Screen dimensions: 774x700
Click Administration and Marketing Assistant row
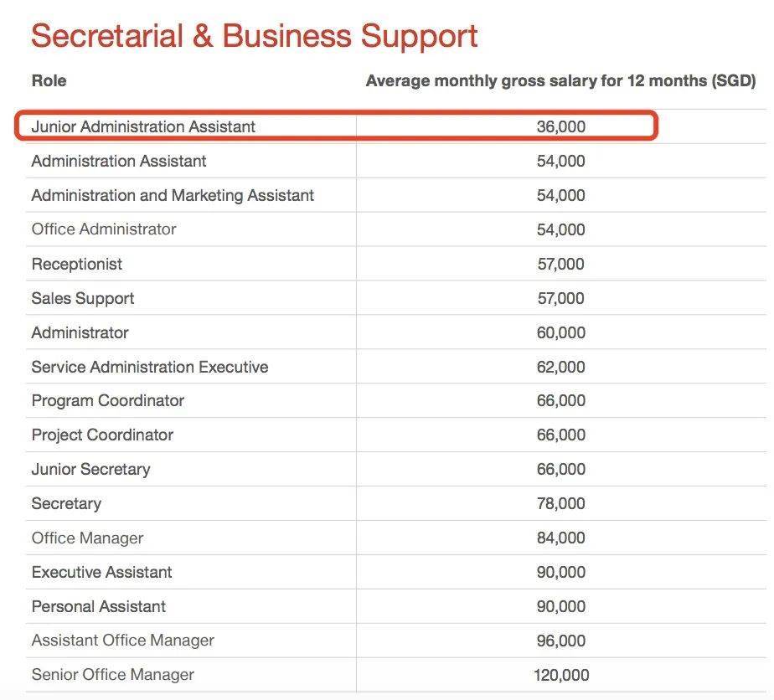pos(396,195)
